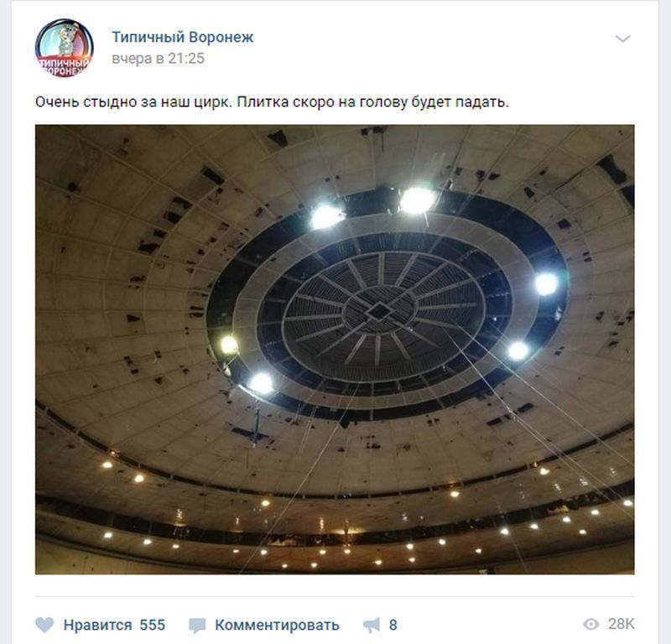The width and height of the screenshot is (671, 644).
Task: Click the share count number 8
Action: coord(393,626)
